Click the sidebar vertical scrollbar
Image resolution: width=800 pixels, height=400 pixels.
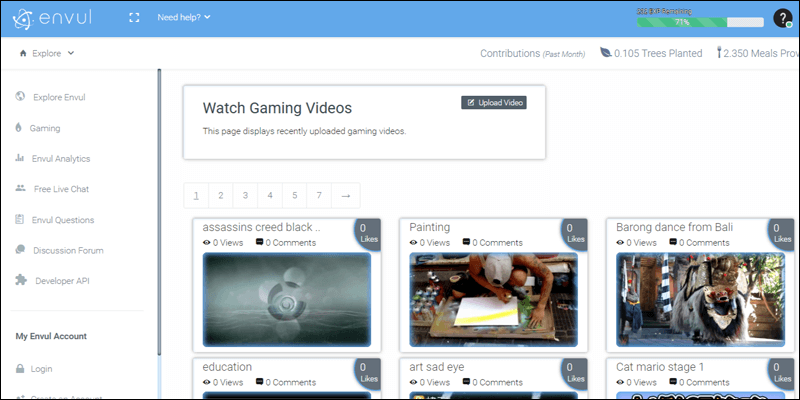tap(159, 212)
